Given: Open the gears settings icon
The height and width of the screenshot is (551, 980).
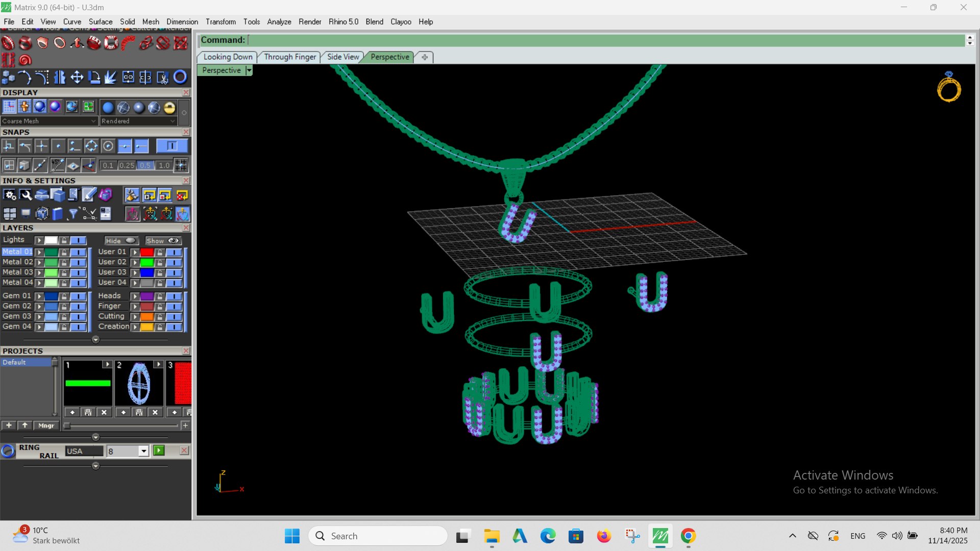Looking at the screenshot, I should point(10,195).
